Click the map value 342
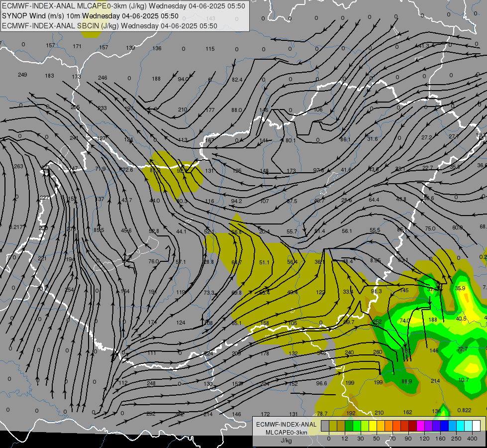487x448 pixels. click(x=180, y=414)
